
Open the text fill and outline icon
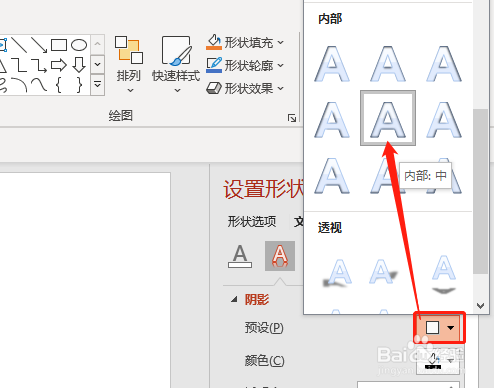[x=240, y=256]
